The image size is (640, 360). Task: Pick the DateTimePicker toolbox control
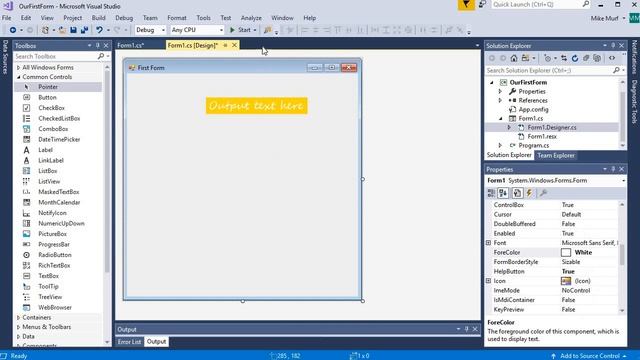(x=59, y=139)
